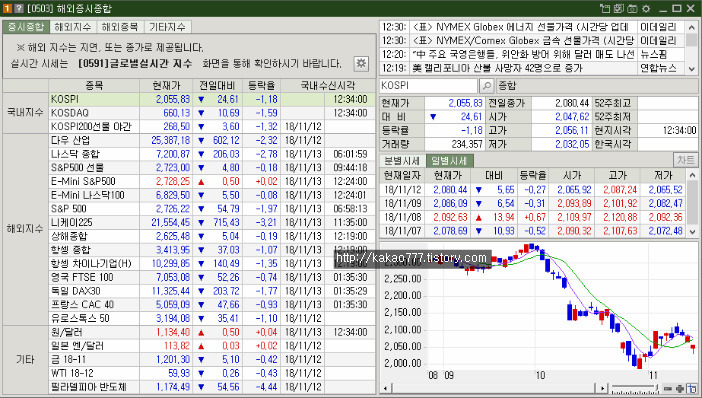Image resolution: width=702 pixels, height=398 pixels.
Task: Select the 항셍 차이나기업(H) row
Action: click(212, 264)
